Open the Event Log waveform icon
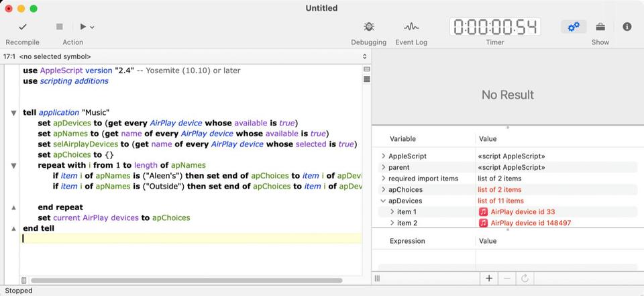The height and width of the screenshot is (296, 644). (x=411, y=27)
